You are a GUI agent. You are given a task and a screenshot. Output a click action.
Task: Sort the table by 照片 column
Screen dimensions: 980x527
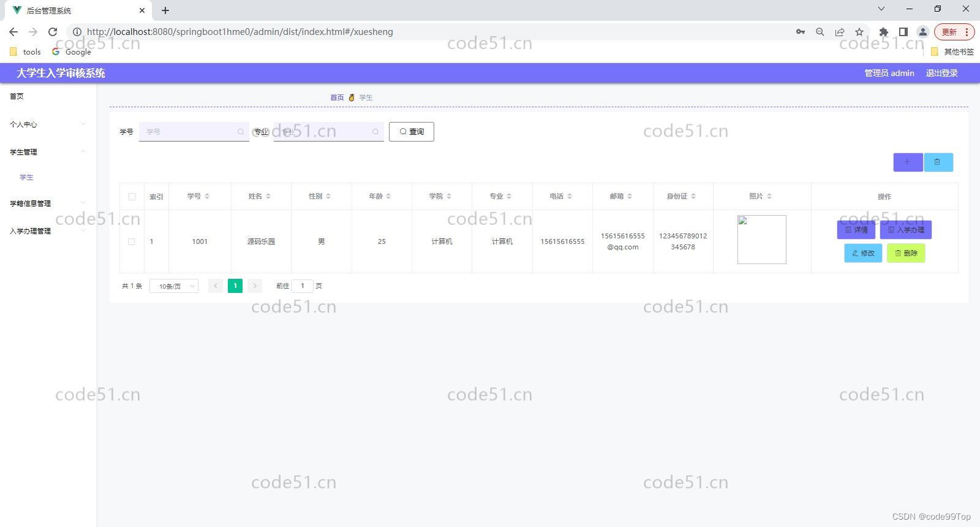pyautogui.click(x=769, y=196)
